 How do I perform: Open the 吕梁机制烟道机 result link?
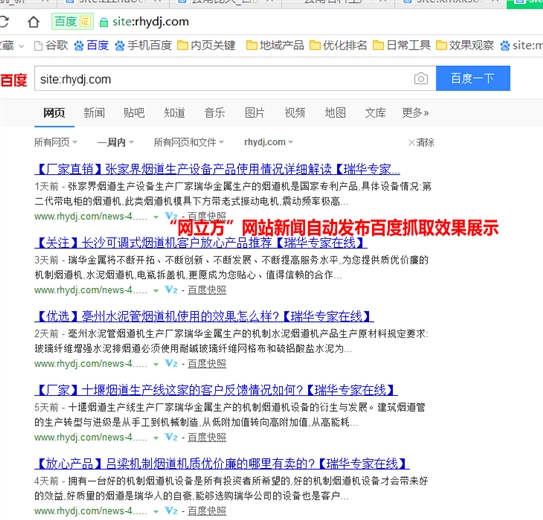(x=222, y=464)
